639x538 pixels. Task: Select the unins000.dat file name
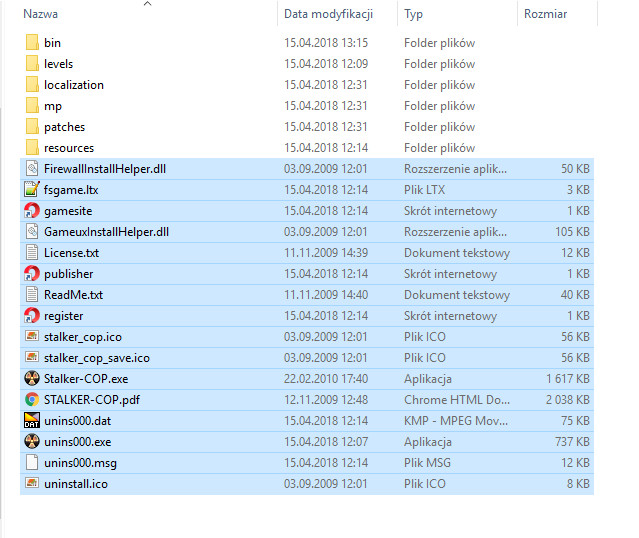[x=77, y=421]
